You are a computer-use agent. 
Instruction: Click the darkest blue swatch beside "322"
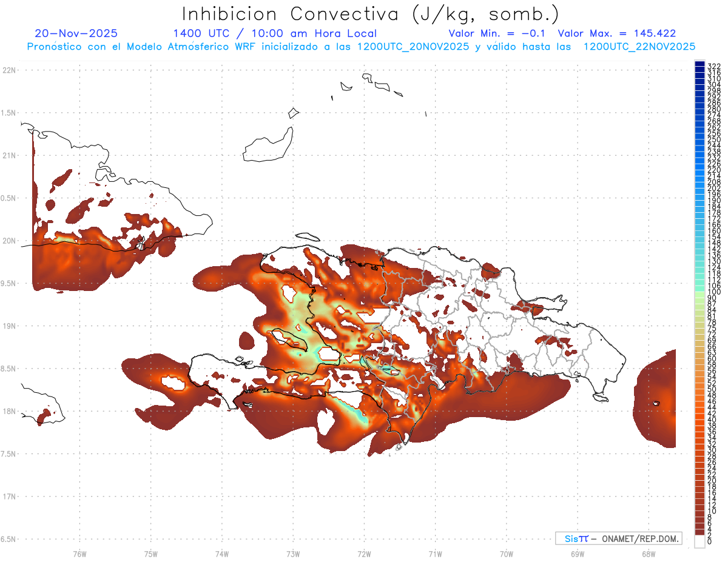pos(699,64)
